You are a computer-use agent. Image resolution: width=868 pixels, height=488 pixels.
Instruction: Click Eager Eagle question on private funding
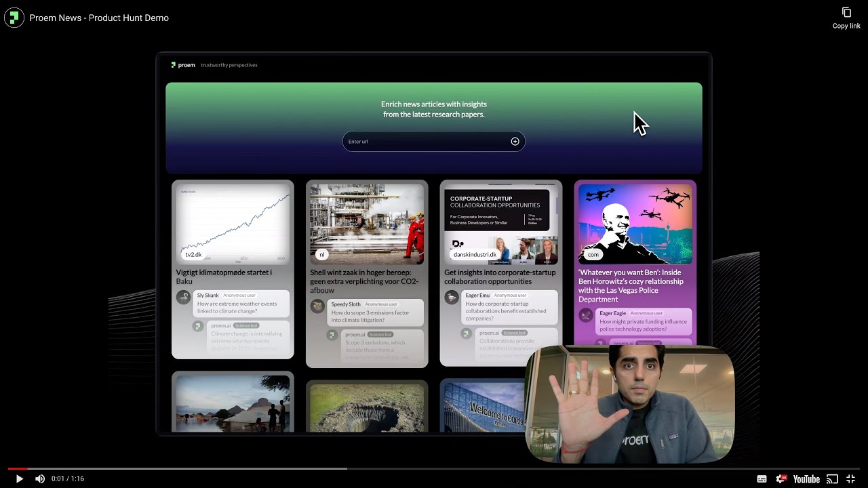(x=643, y=325)
